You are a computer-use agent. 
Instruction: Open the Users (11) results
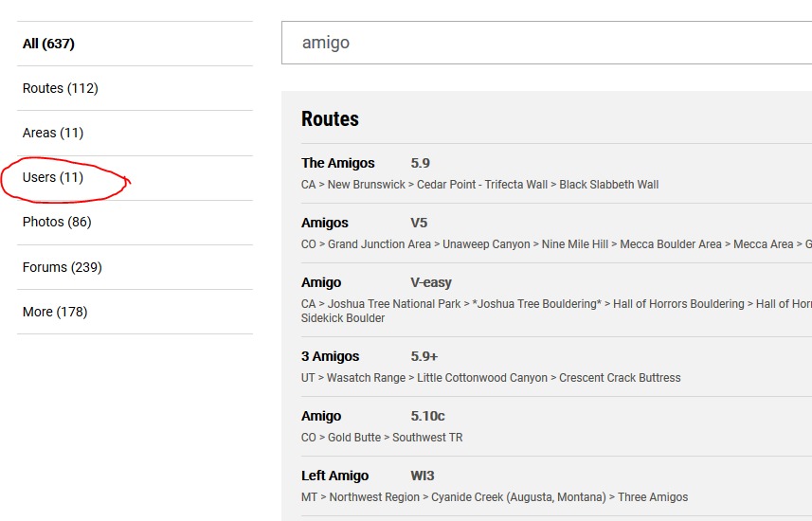click(53, 177)
